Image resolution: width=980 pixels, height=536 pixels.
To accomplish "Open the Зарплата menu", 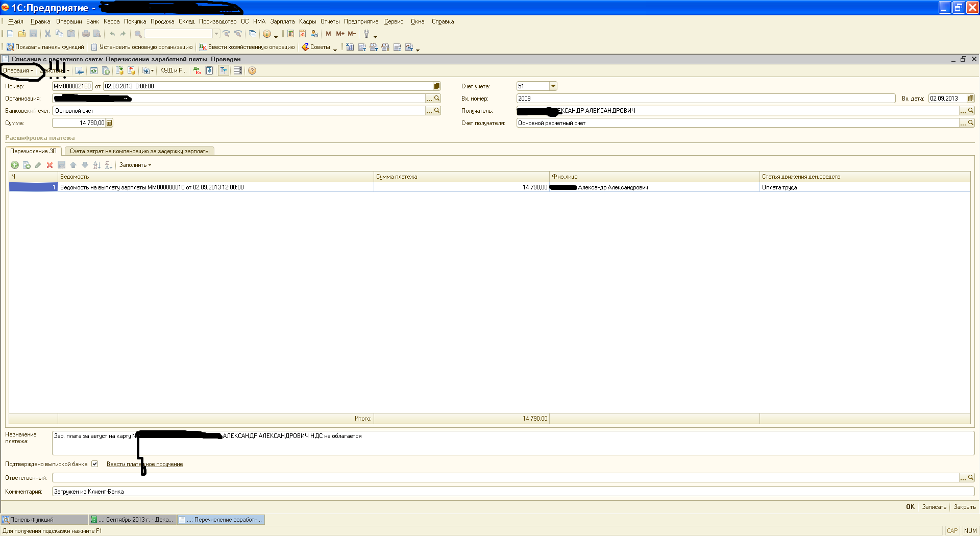I will click(282, 21).
